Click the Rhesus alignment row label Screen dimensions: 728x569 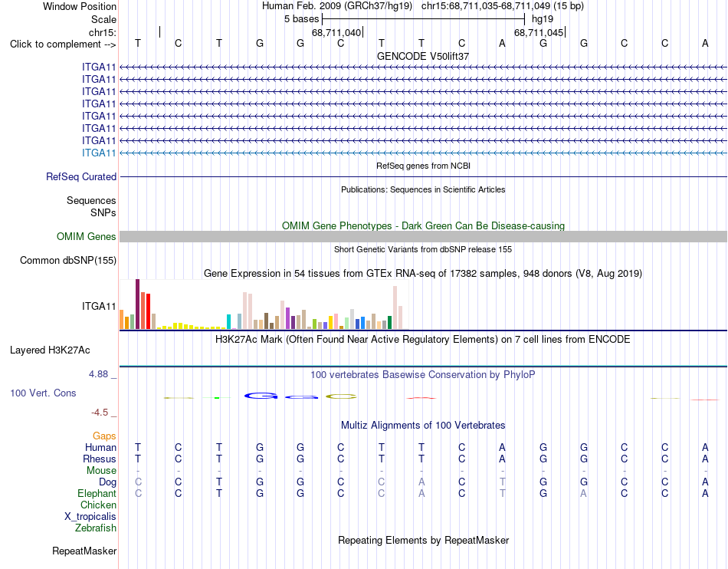100,459
